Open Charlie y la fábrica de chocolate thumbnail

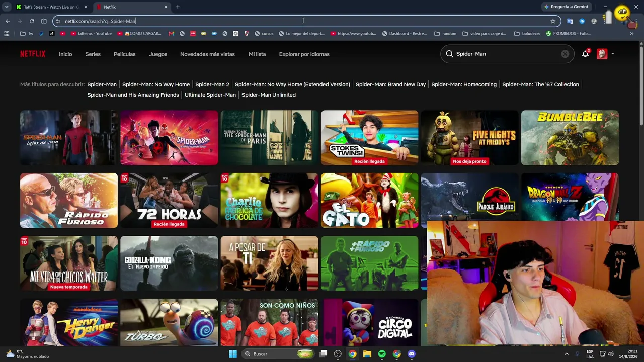click(269, 201)
